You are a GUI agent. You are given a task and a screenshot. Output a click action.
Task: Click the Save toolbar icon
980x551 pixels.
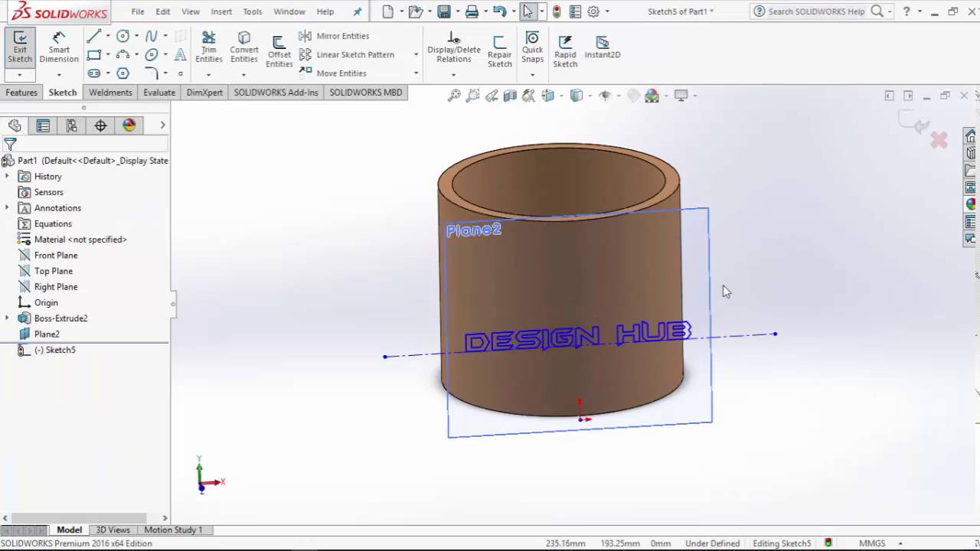pyautogui.click(x=443, y=11)
